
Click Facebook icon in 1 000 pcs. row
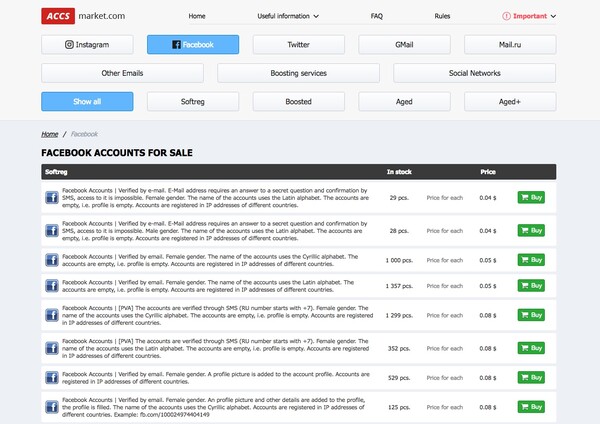tap(52, 260)
